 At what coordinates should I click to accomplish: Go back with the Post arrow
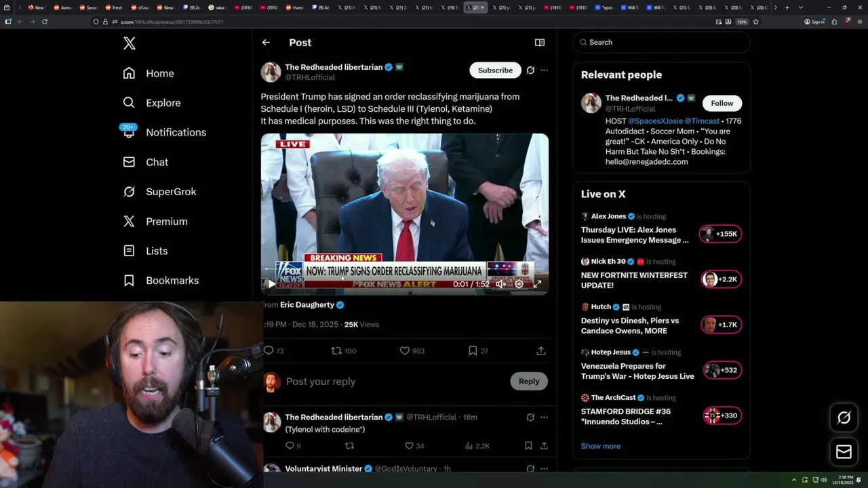pos(266,42)
